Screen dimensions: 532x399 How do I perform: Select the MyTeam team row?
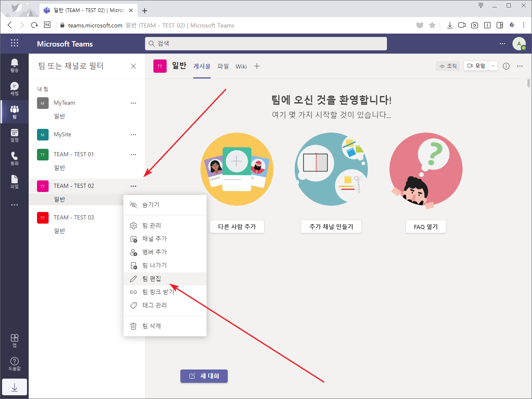tap(87, 103)
